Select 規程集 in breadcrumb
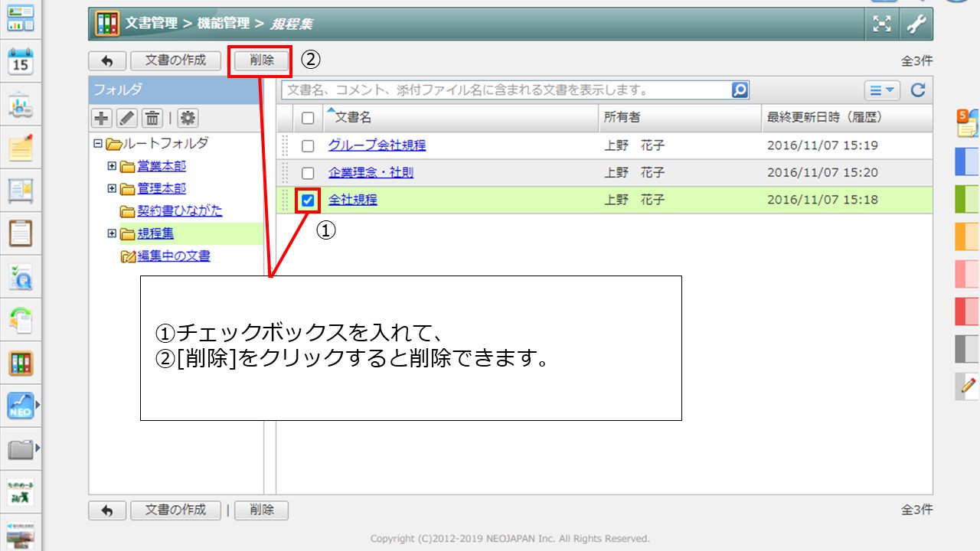Viewport: 980px width, 551px height. click(x=291, y=24)
